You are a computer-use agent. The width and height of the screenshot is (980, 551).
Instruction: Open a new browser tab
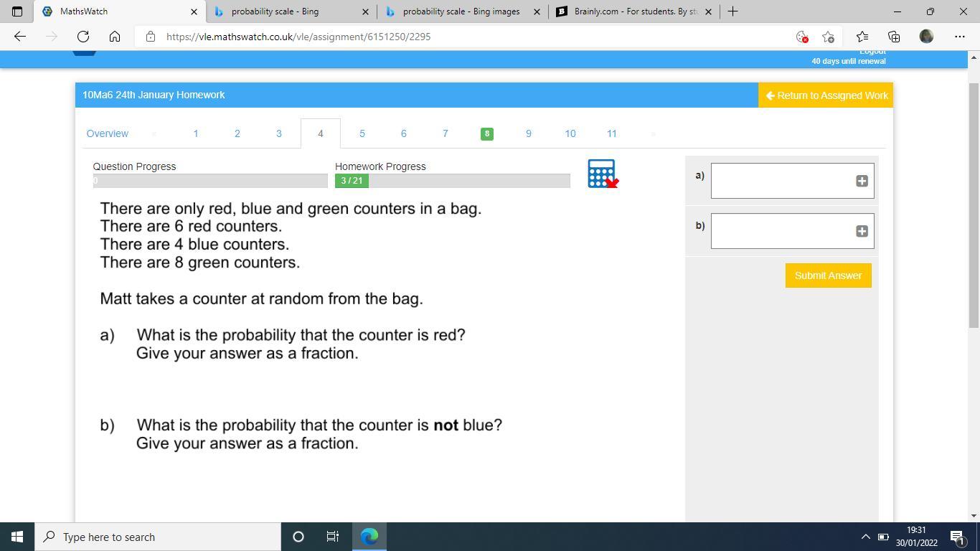coord(732,11)
